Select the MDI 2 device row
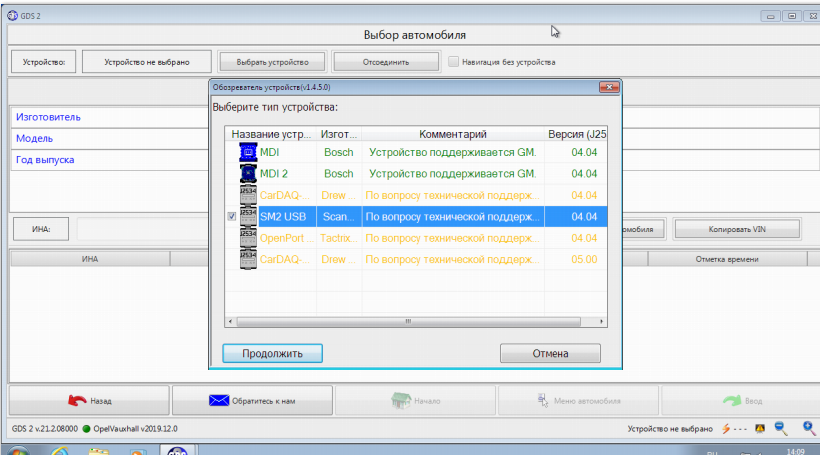 point(416,174)
